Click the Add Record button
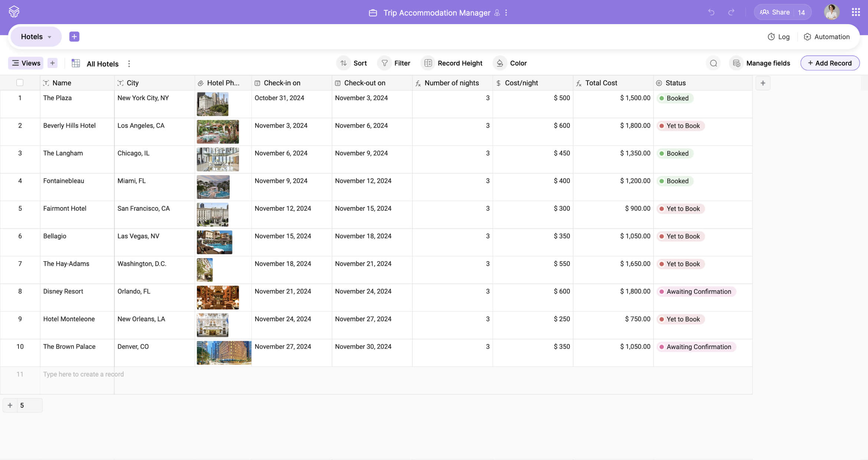Viewport: 868px width, 460px height. coord(830,63)
